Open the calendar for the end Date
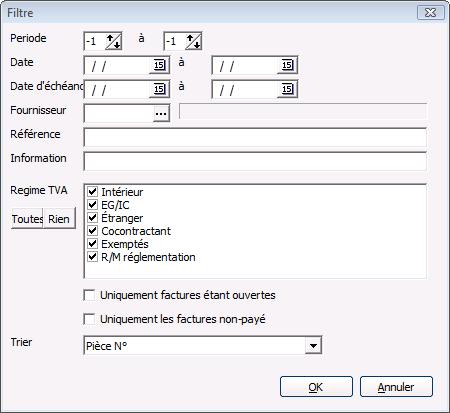 [x=287, y=65]
